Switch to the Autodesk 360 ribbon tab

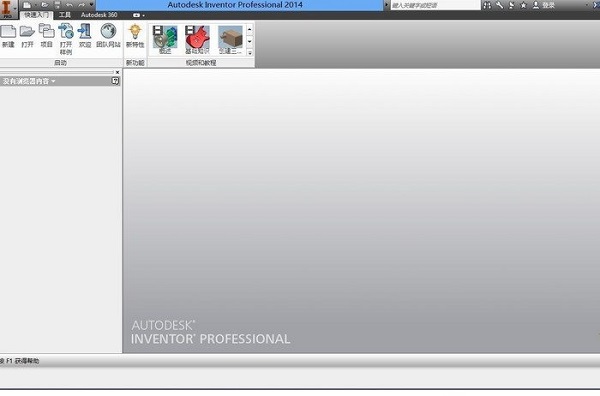[99, 15]
